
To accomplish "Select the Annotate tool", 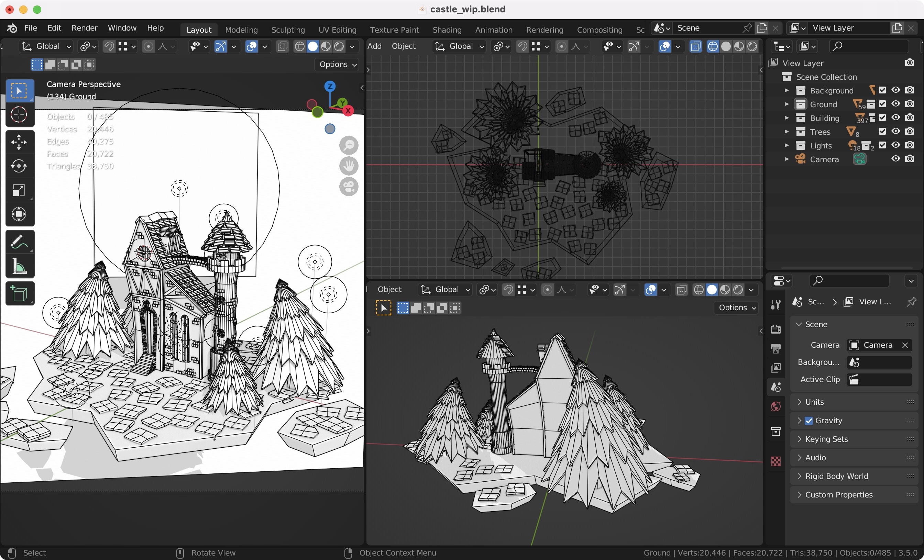I will click(x=20, y=242).
